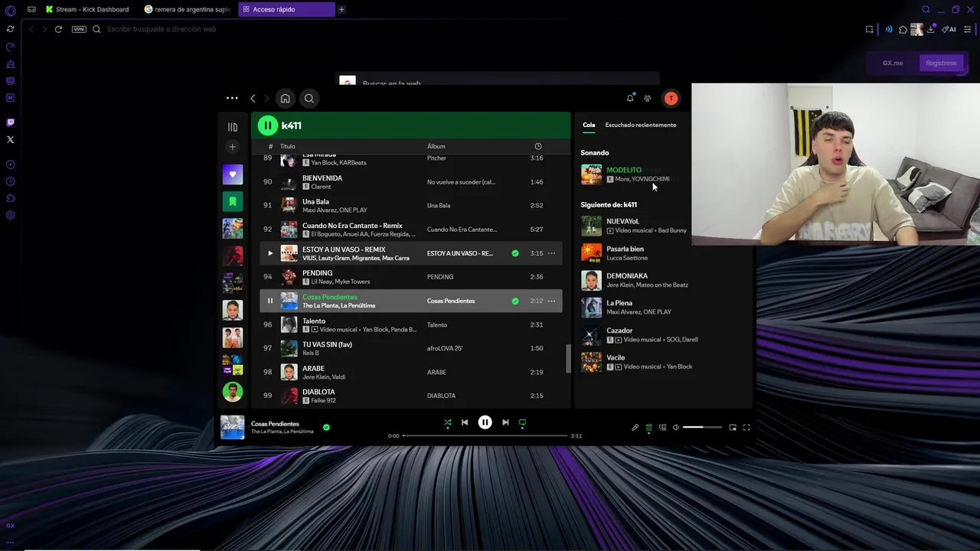The image size is (980, 551).
Task: Open more options for ESTOY A UN VASO
Action: click(x=551, y=253)
